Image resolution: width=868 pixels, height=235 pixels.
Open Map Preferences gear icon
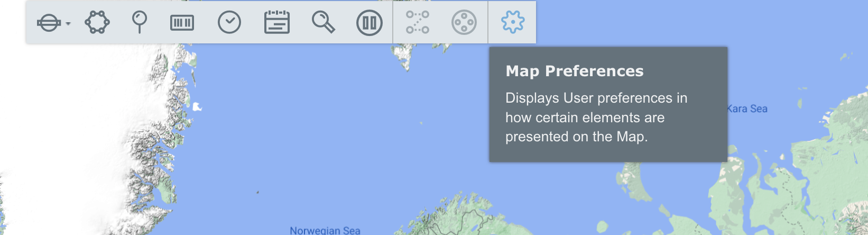coord(512,23)
